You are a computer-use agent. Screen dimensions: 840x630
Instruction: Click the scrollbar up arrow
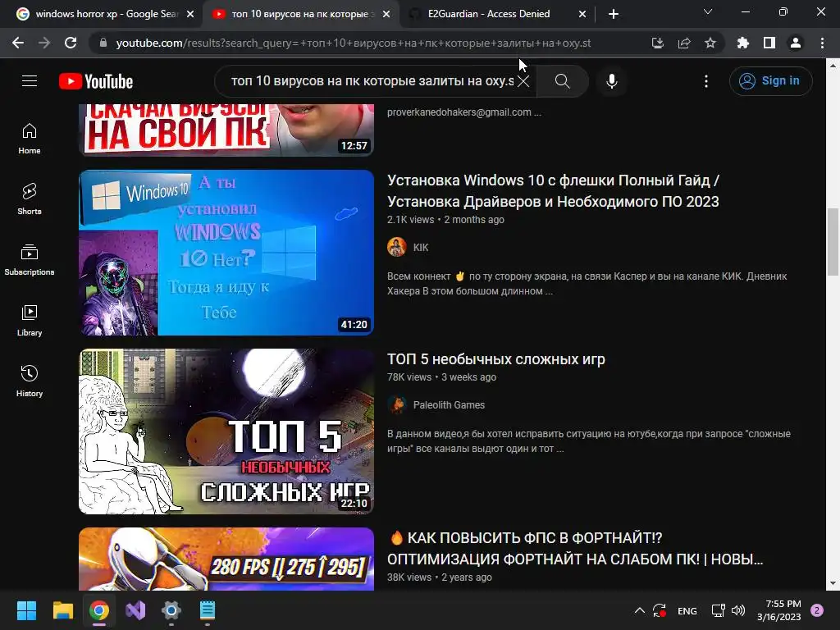point(833,66)
